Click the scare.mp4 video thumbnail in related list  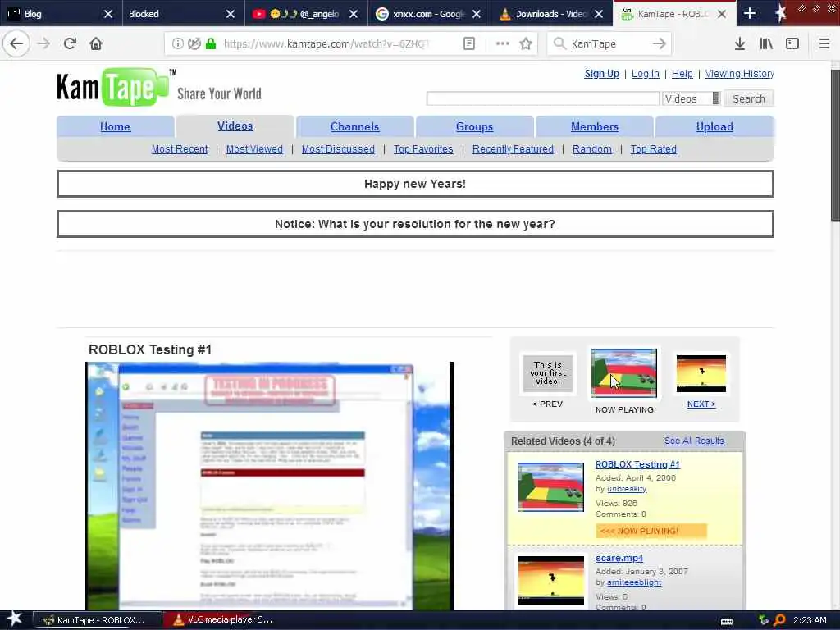pos(551,581)
